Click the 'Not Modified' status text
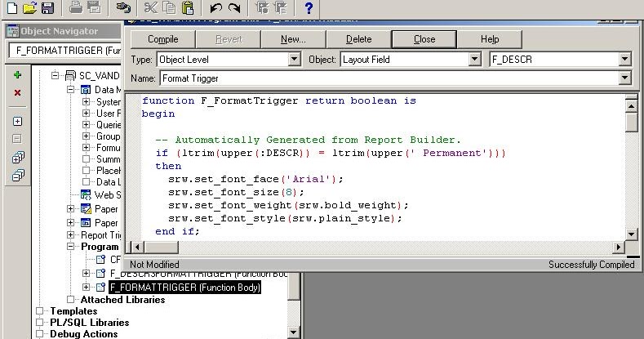The width and height of the screenshot is (644, 339). tap(154, 265)
